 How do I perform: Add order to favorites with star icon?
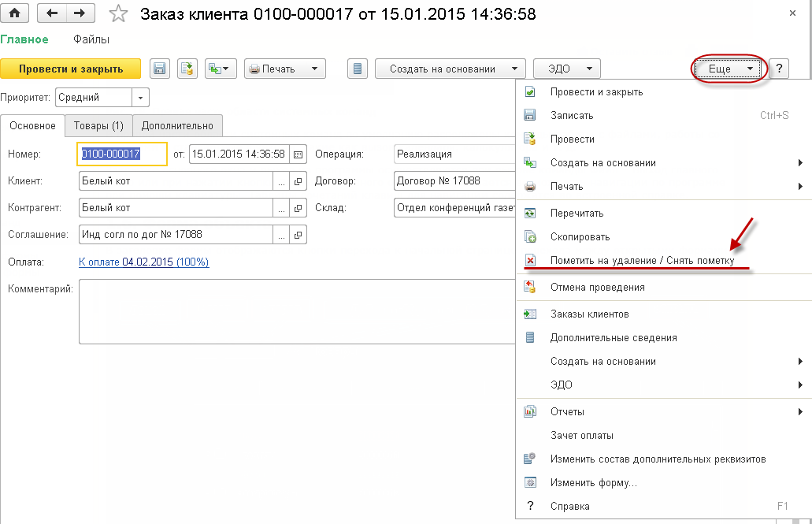118,14
